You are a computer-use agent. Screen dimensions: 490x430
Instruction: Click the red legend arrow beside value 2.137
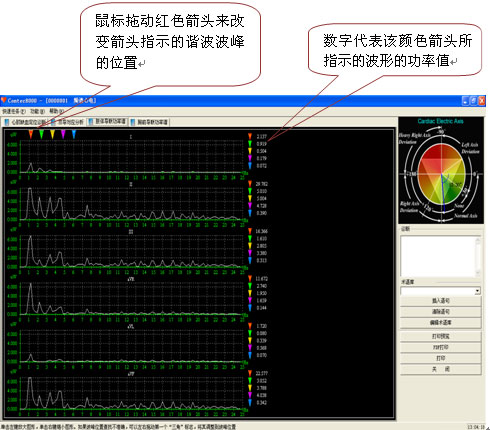click(250, 136)
